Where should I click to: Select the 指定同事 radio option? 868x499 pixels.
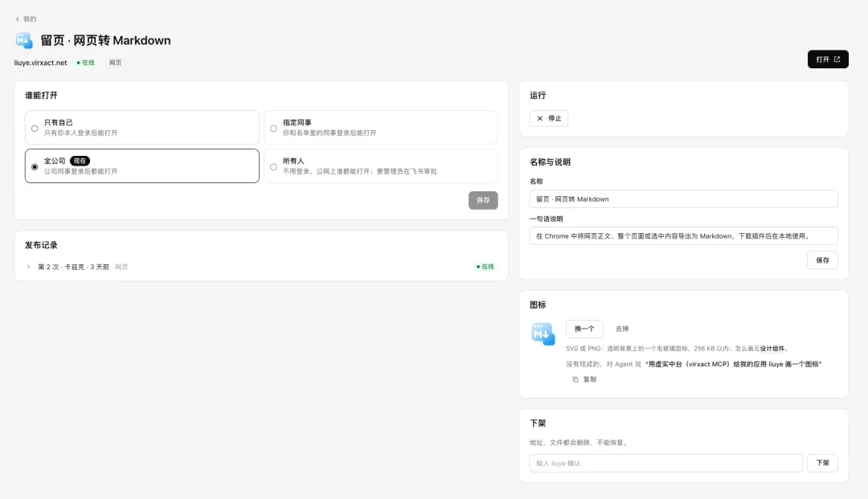(x=273, y=129)
